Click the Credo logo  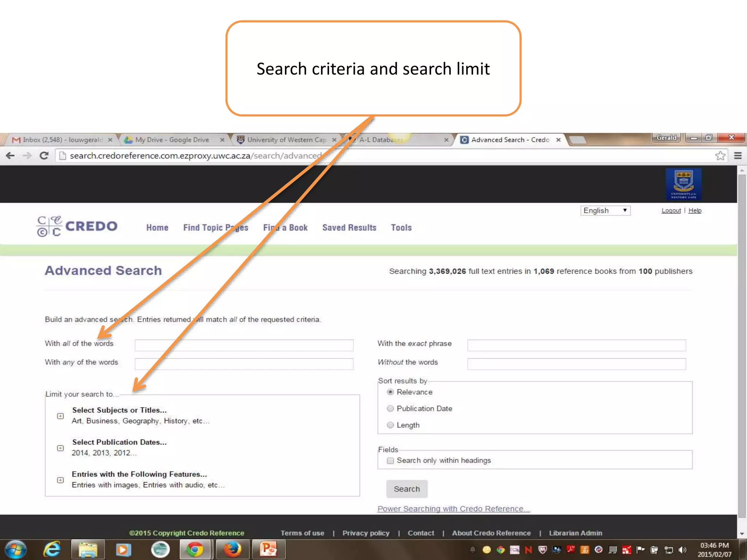tap(77, 226)
